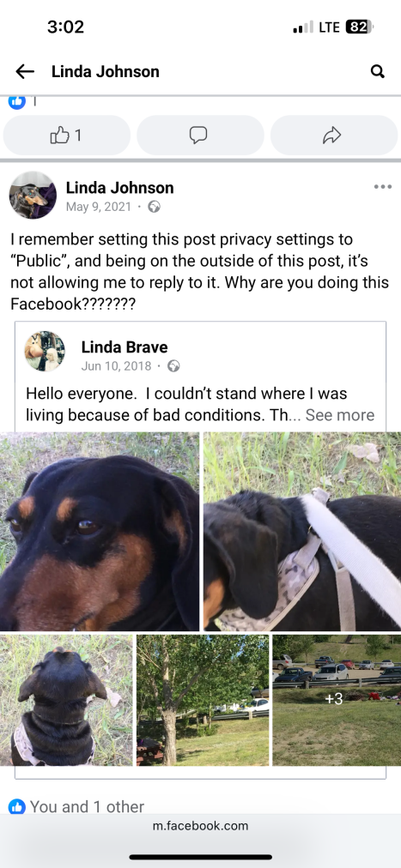The height and width of the screenshot is (868, 401).
Task: Open the tree in park photo
Action: pyautogui.click(x=203, y=700)
